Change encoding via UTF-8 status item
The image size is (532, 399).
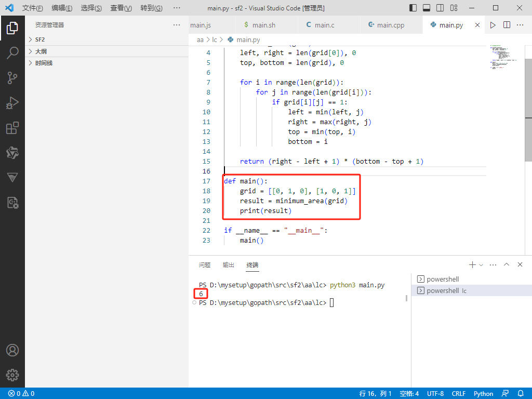(435, 393)
